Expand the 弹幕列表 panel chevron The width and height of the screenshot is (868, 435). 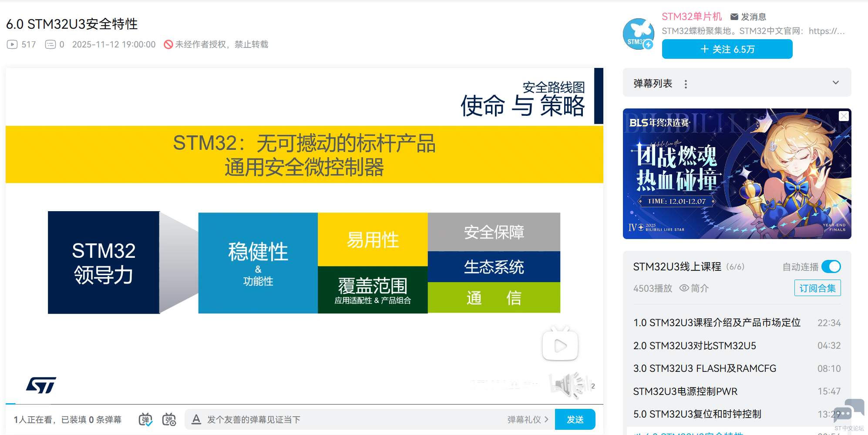[x=836, y=83]
